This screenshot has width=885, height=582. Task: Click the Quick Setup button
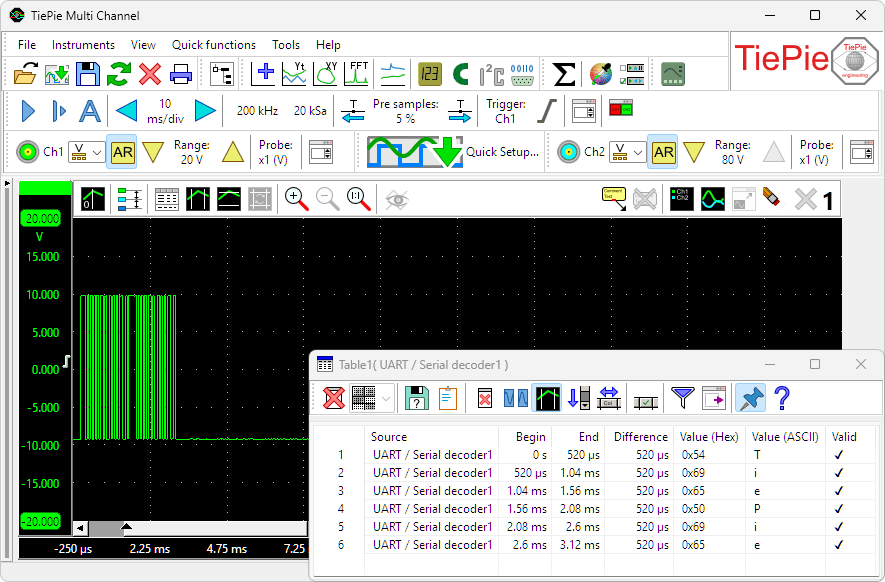click(453, 152)
